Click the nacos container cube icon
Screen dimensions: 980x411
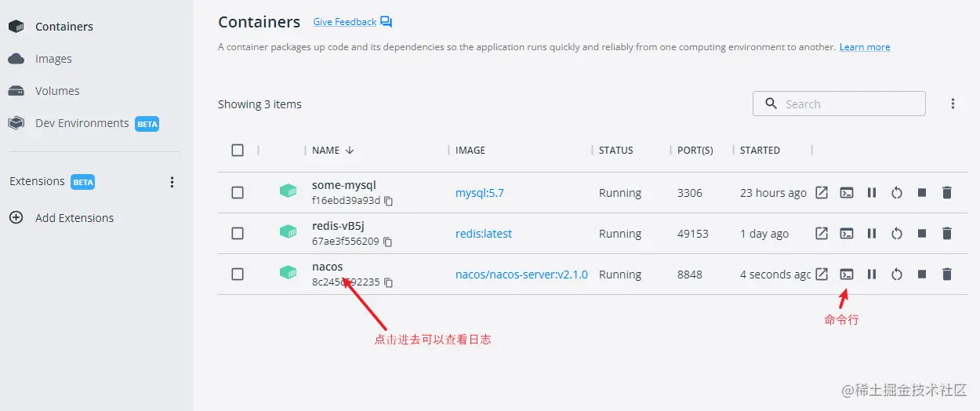tap(289, 273)
